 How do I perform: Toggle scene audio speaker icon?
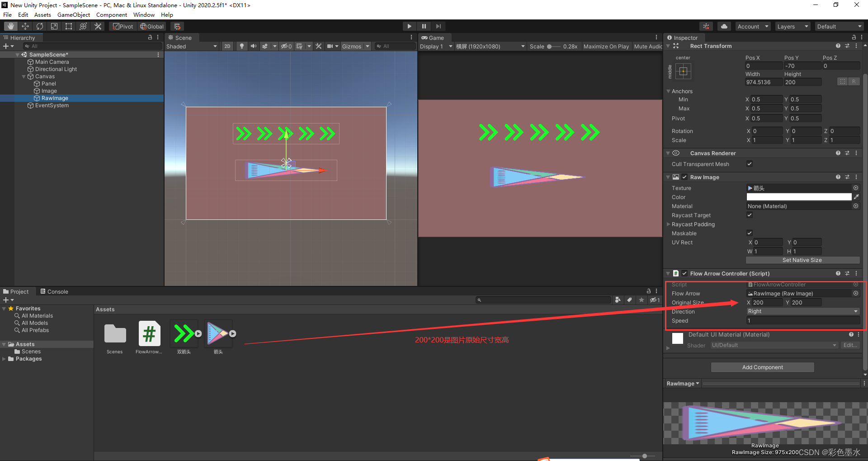(x=254, y=46)
